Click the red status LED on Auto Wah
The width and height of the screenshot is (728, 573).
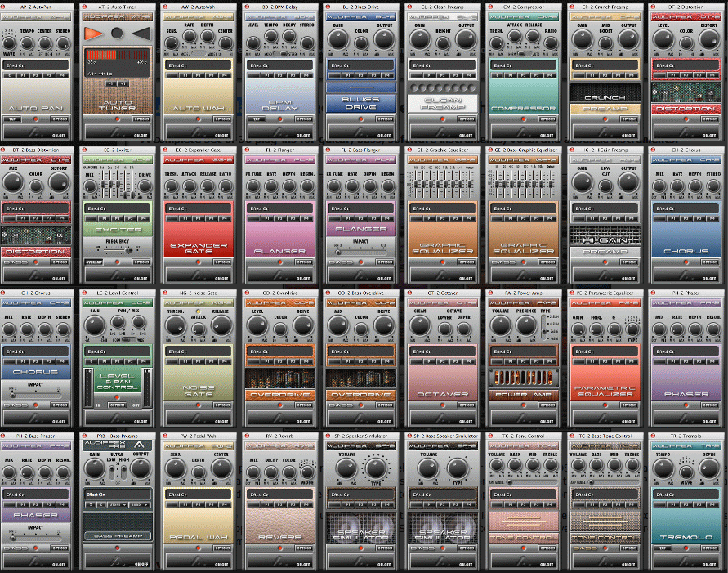point(199,119)
